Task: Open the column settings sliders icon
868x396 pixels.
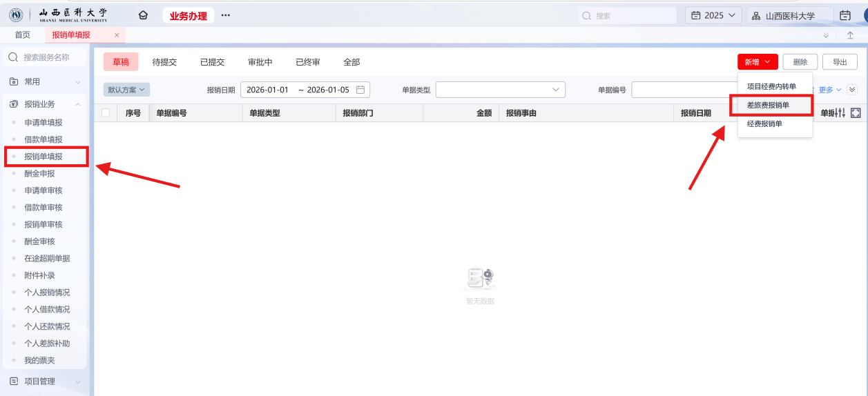Action: [840, 113]
